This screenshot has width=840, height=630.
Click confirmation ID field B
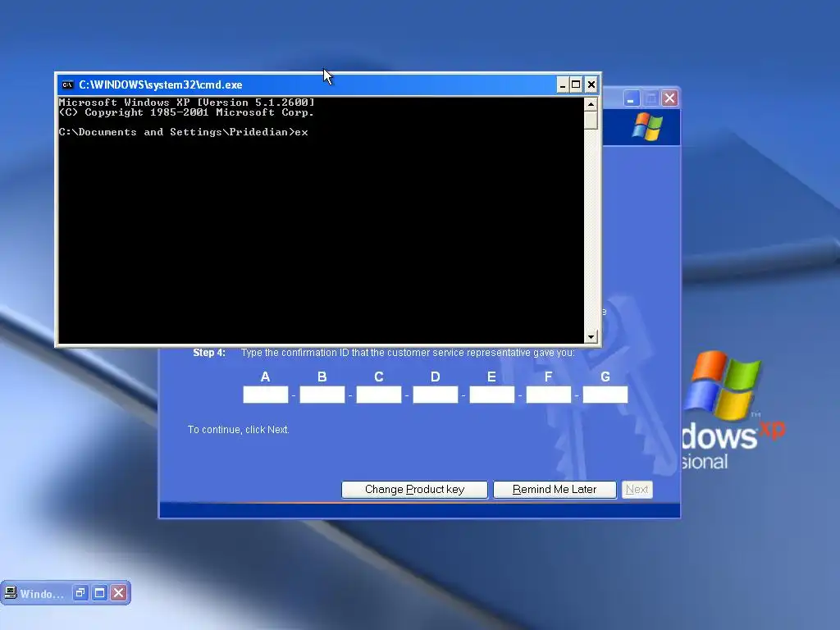(322, 395)
